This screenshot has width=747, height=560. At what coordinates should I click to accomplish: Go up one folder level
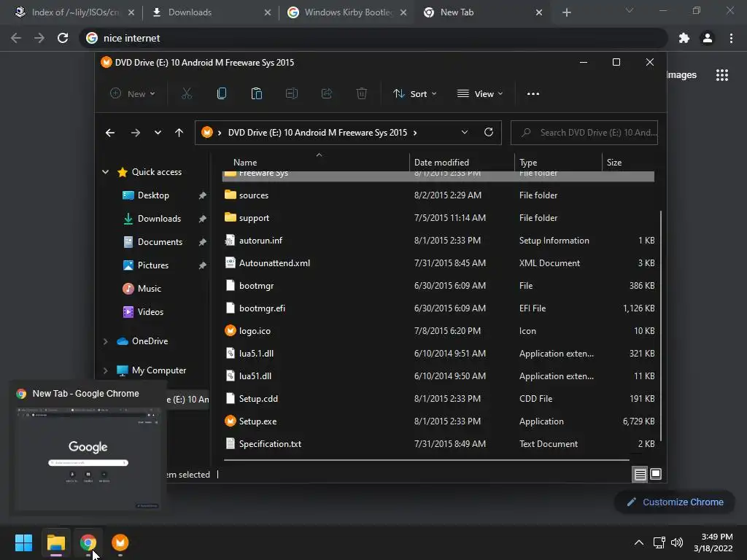(179, 133)
